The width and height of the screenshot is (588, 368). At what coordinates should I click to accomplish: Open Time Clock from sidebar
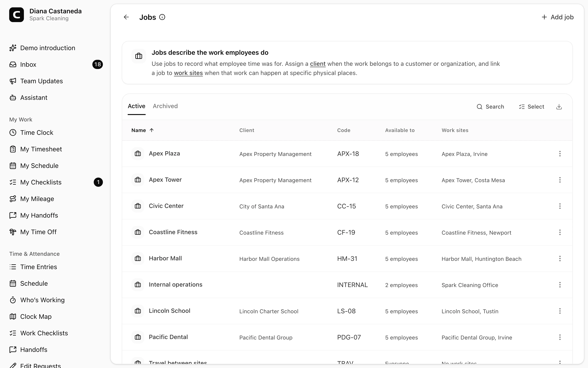[56, 133]
